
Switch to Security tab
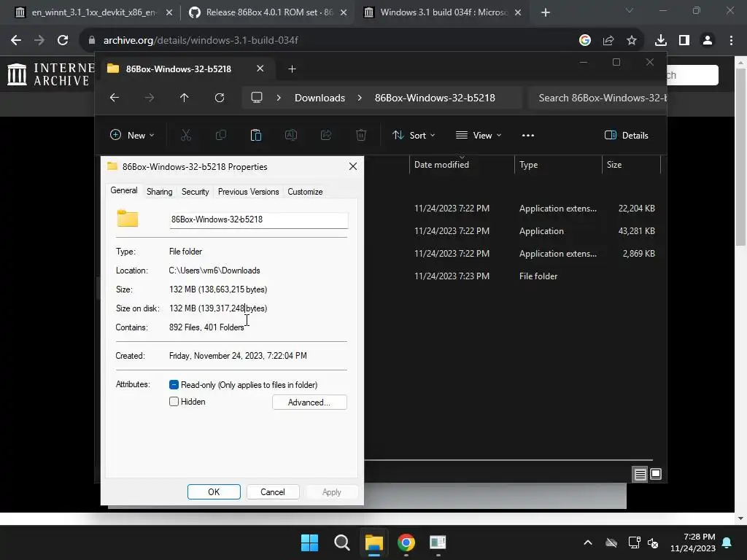pos(196,192)
